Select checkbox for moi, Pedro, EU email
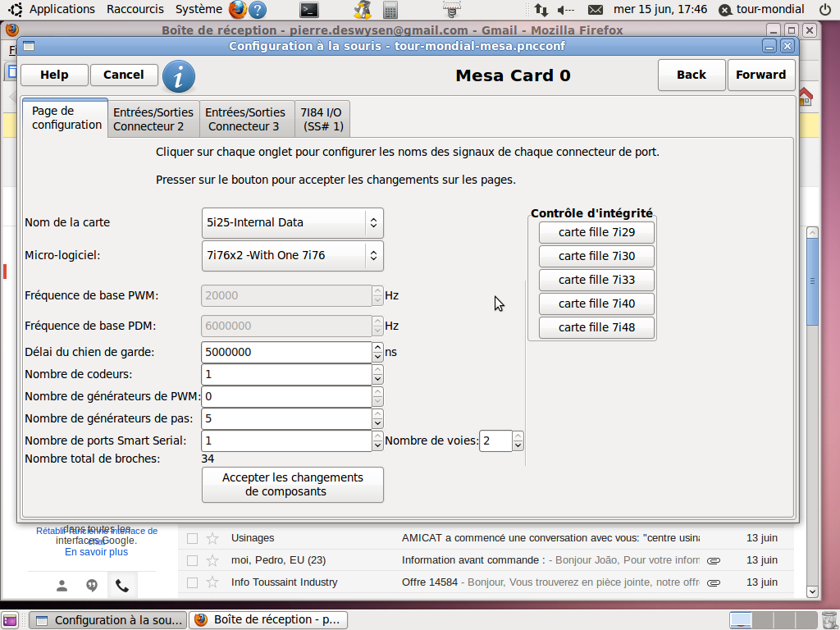The image size is (840, 630). [192, 561]
